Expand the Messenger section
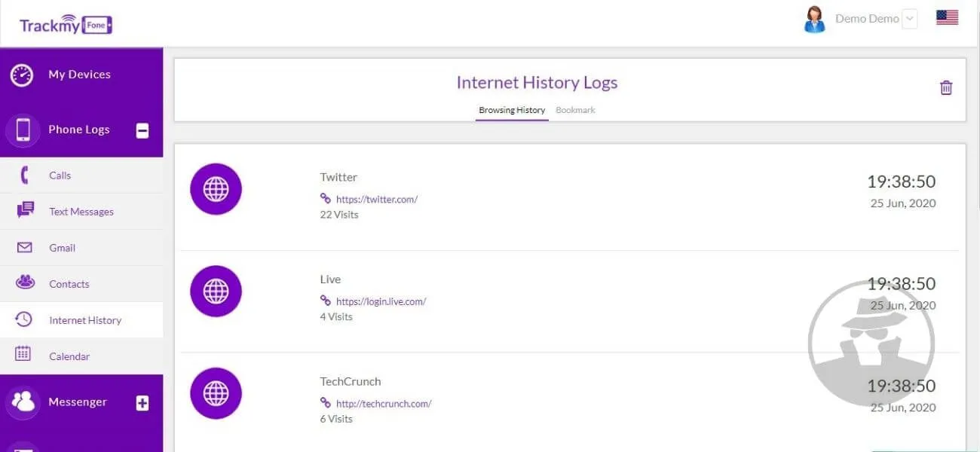 (x=142, y=403)
